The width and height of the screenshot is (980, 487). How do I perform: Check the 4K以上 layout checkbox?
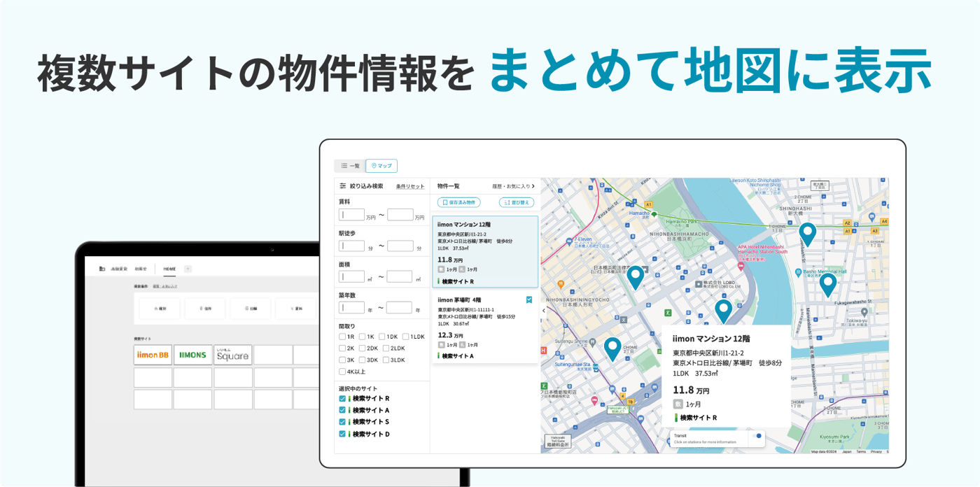(342, 372)
